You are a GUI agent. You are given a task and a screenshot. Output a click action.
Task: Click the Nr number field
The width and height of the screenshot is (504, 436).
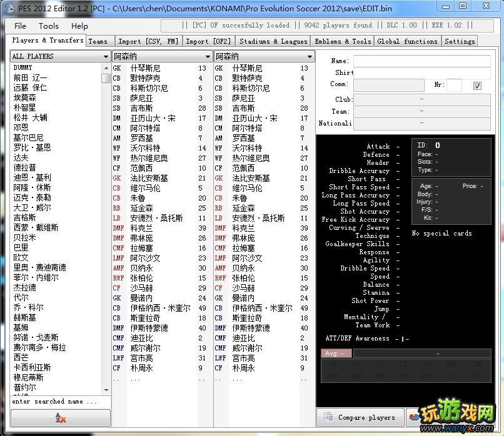point(454,85)
